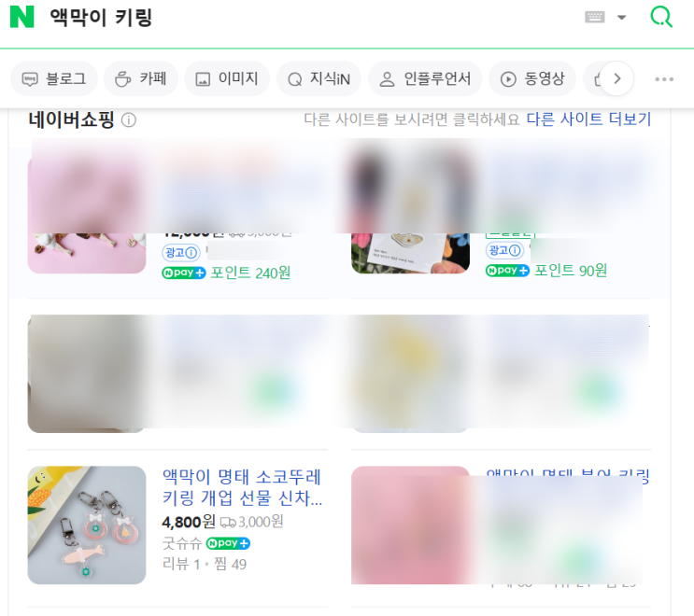
Task: Click the 명태 keyring product thumbnail
Action: click(87, 525)
